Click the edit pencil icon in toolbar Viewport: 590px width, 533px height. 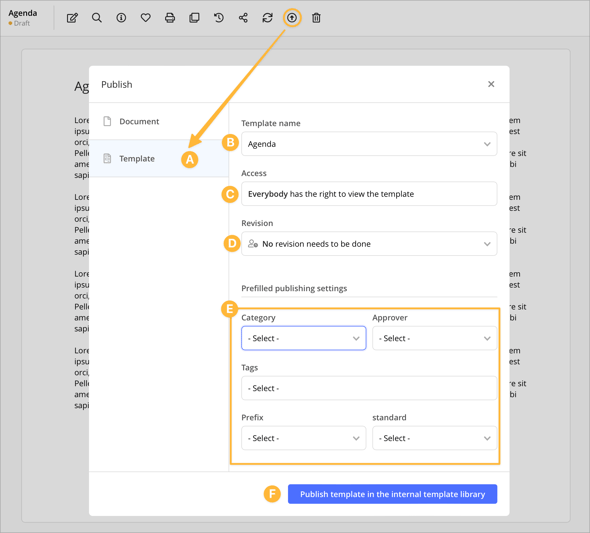tap(72, 18)
